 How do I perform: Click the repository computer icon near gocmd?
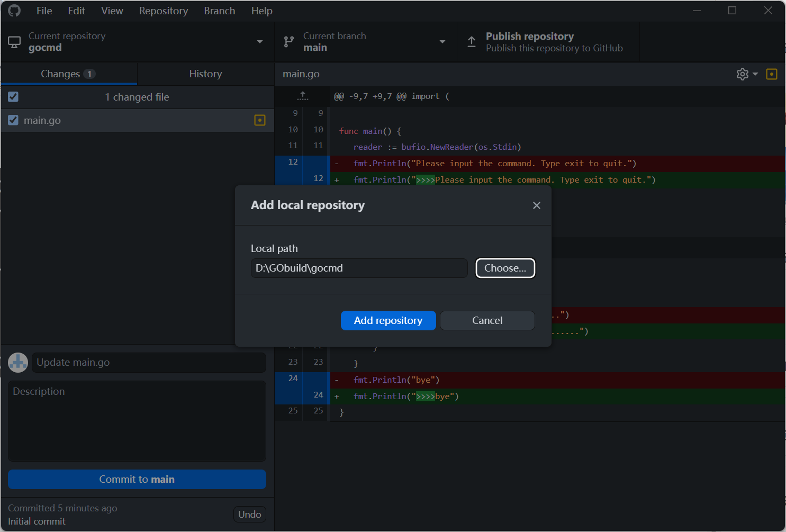coord(14,41)
